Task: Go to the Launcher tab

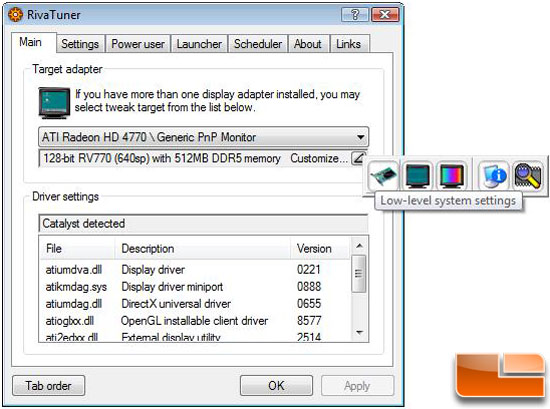Action: tap(199, 44)
